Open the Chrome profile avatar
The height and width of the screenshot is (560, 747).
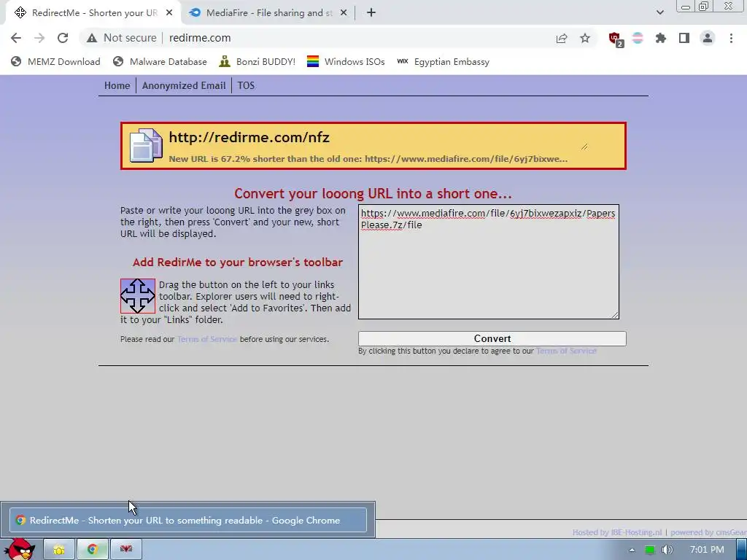[x=708, y=38]
